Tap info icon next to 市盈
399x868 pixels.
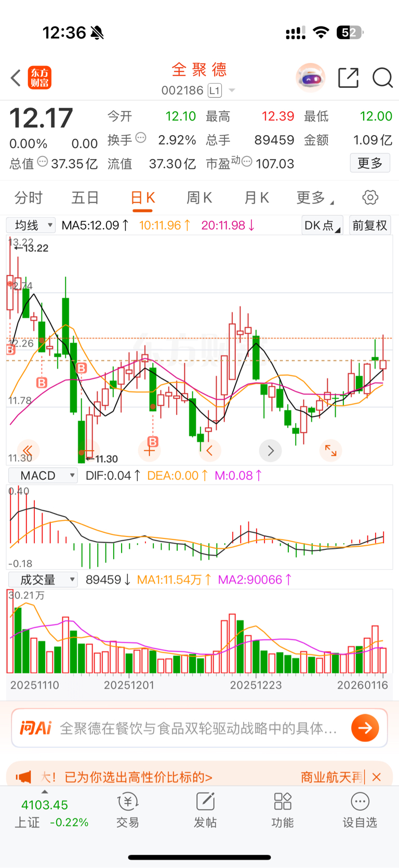pos(247,162)
